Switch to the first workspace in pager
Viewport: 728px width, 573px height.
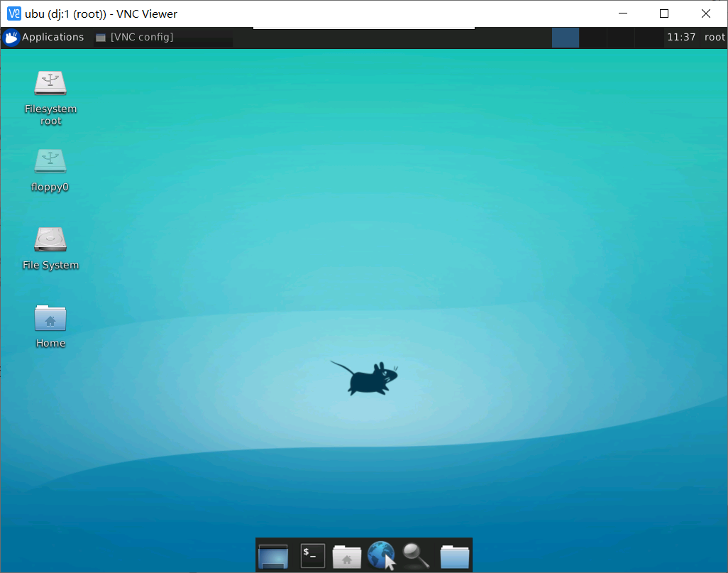[x=565, y=37]
